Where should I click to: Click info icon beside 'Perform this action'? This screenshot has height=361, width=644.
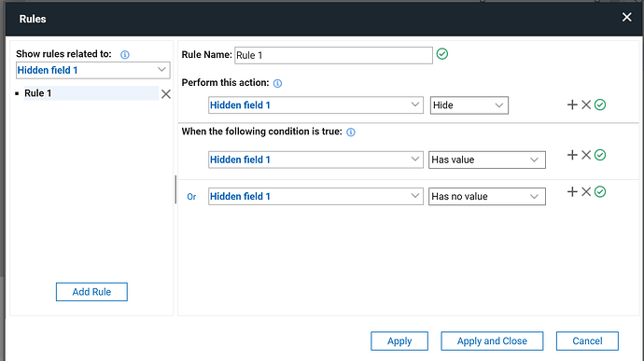tap(277, 83)
